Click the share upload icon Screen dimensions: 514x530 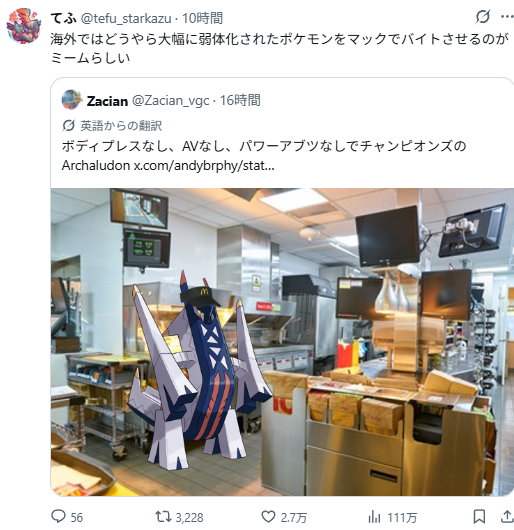coord(507,516)
